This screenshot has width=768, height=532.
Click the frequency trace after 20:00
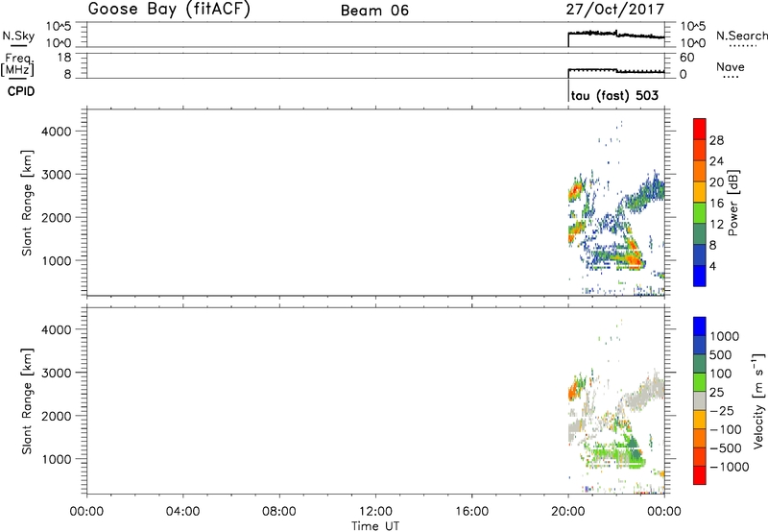point(616,70)
